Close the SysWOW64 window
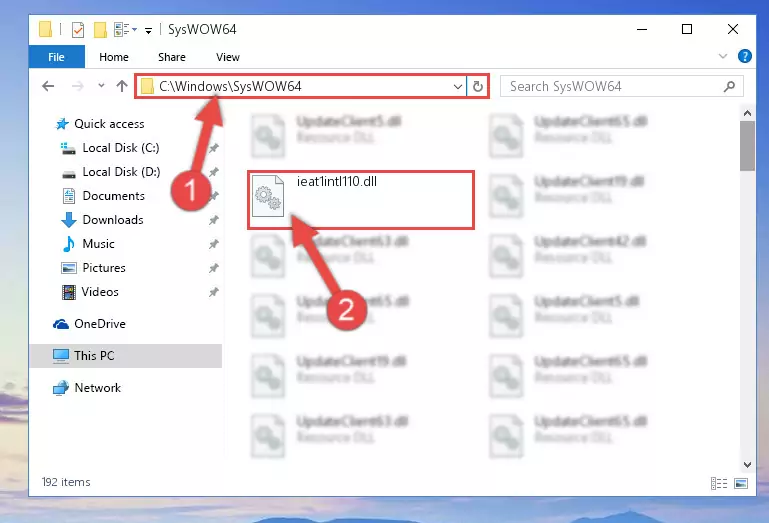Image resolution: width=769 pixels, height=523 pixels. pos(733,29)
